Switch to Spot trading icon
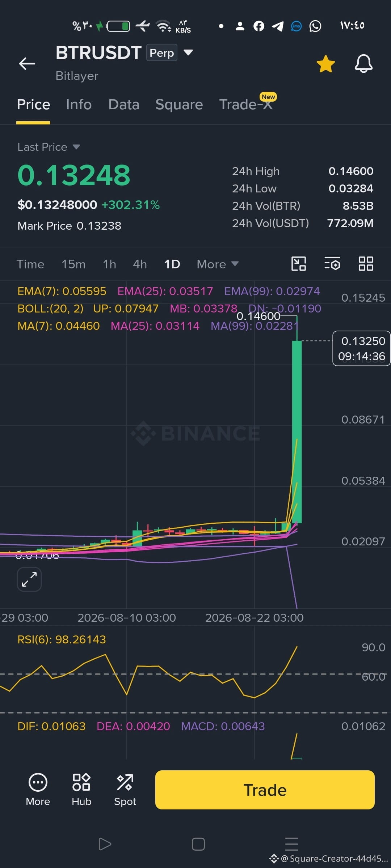The image size is (391, 868). click(125, 790)
